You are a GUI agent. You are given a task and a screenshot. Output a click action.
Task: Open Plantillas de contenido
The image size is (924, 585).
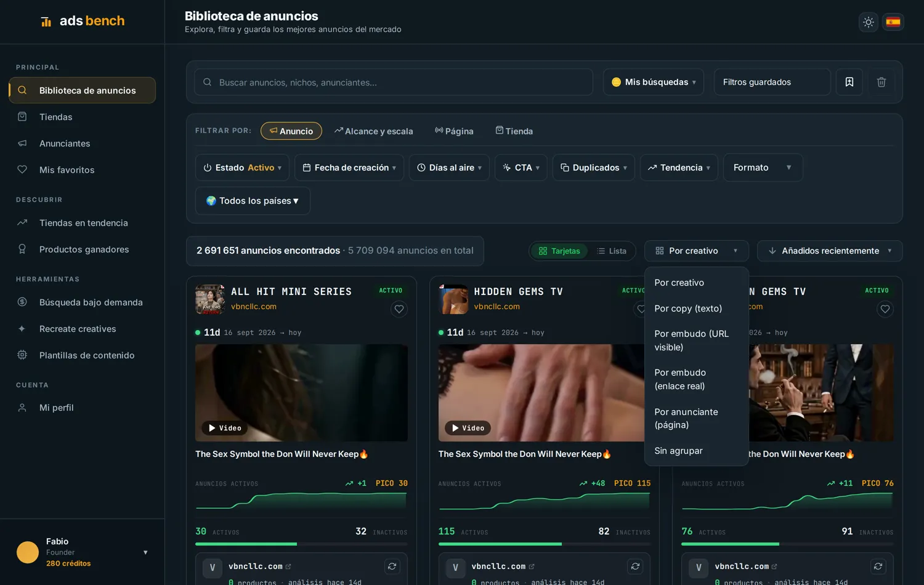(x=82, y=355)
